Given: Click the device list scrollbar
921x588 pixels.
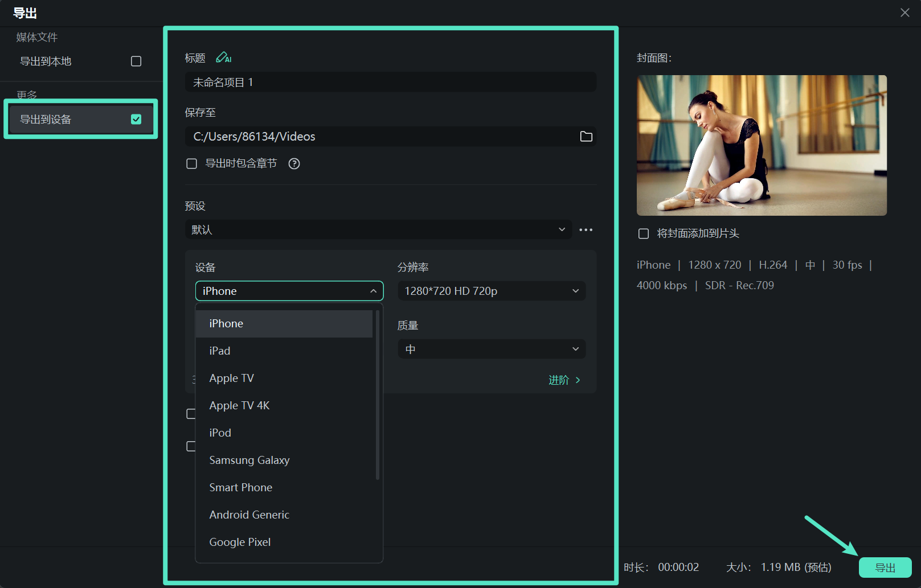Looking at the screenshot, I should (x=378, y=394).
